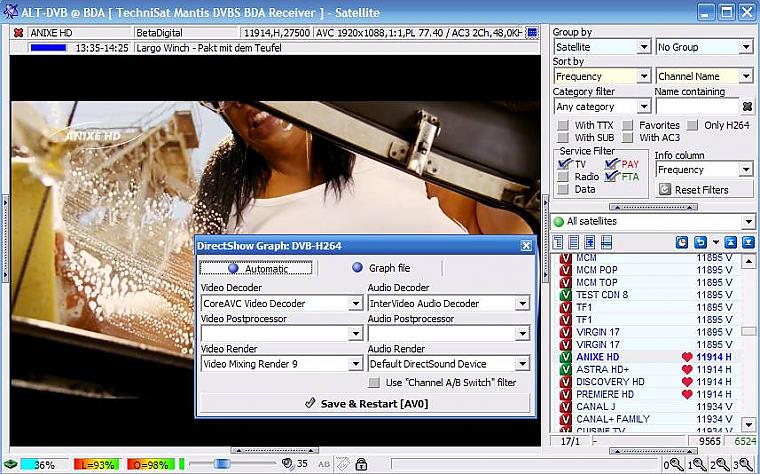Enable the With TTX checkbox
760x474 pixels.
click(563, 126)
